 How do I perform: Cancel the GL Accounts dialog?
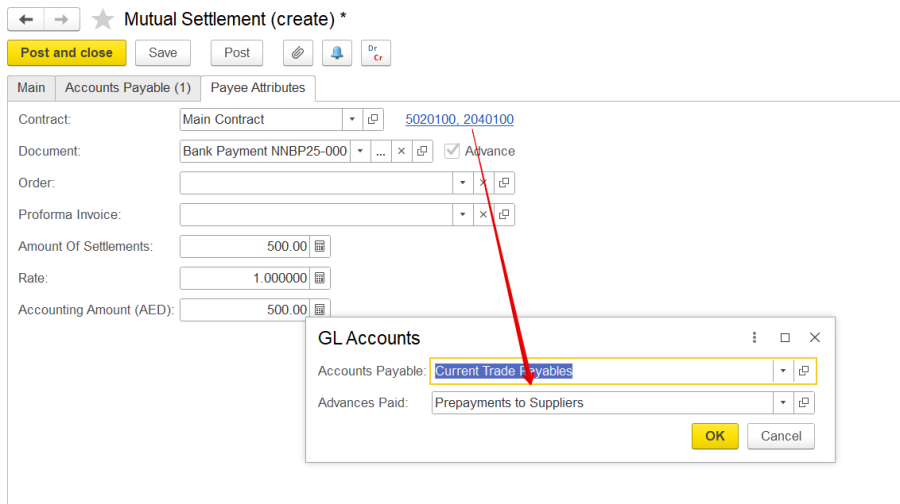point(781,436)
